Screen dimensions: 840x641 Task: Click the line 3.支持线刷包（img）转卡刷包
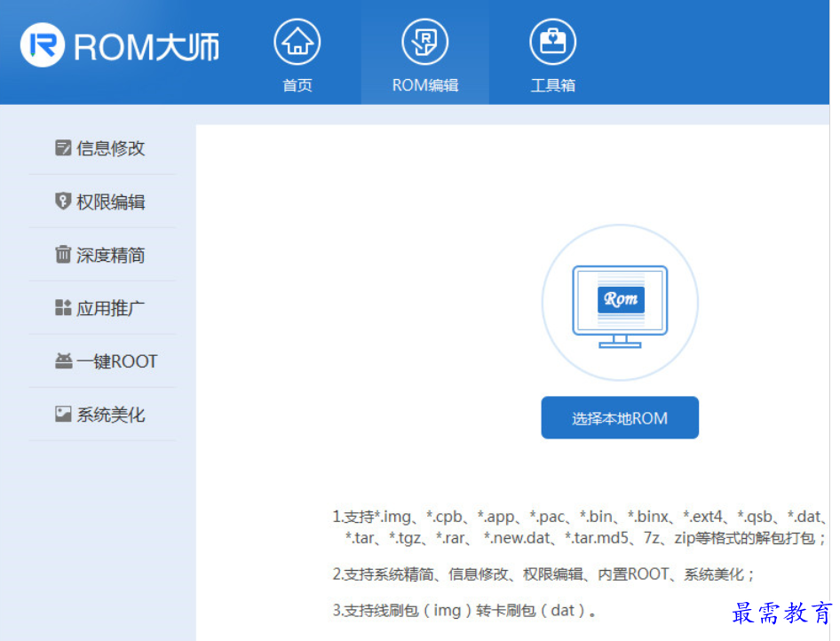tap(464, 611)
